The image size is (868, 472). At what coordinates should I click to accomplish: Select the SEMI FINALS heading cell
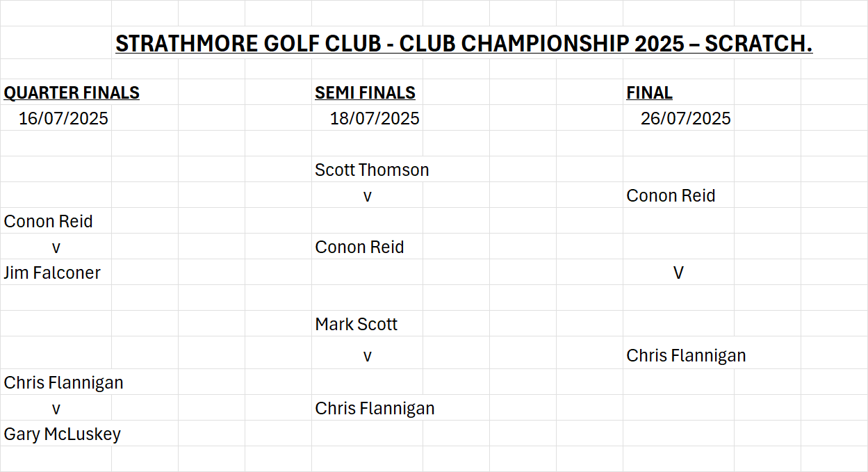[x=365, y=92]
